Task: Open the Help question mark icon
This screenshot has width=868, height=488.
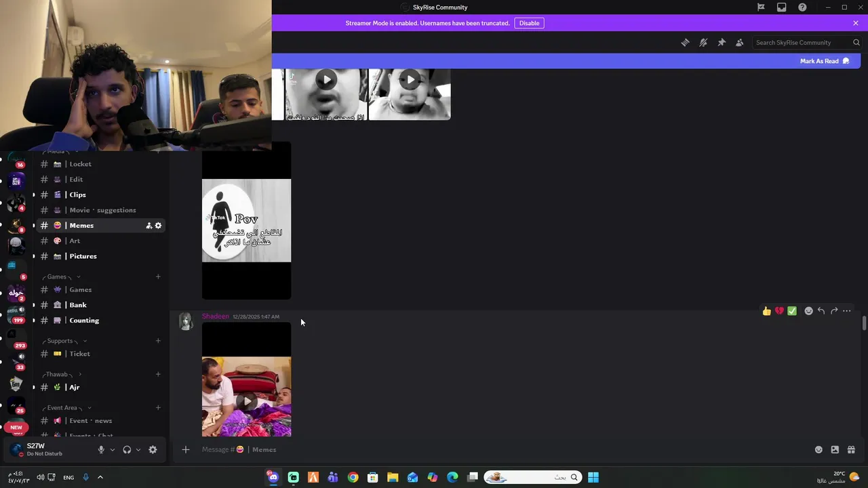Action: (x=803, y=7)
